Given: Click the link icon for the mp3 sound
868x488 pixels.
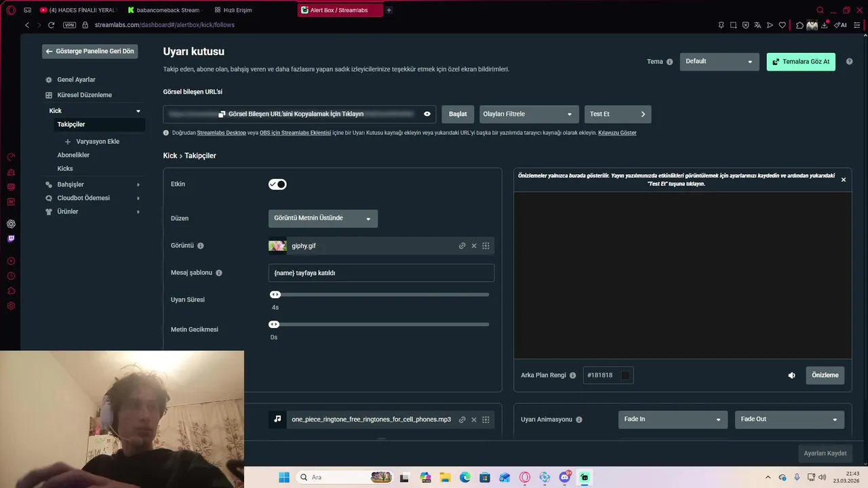Looking at the screenshot, I should click(462, 420).
